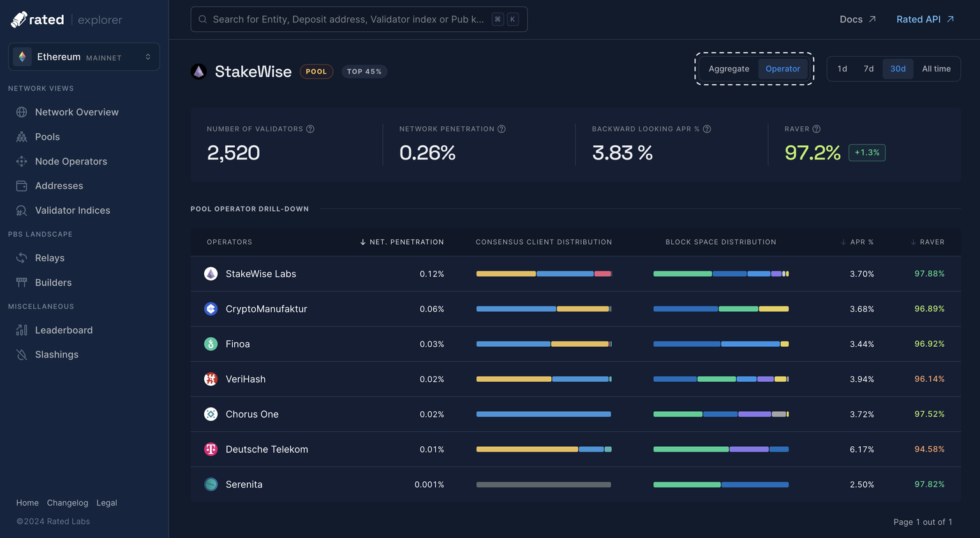
Task: Click the Serenita operator name
Action: tap(244, 484)
